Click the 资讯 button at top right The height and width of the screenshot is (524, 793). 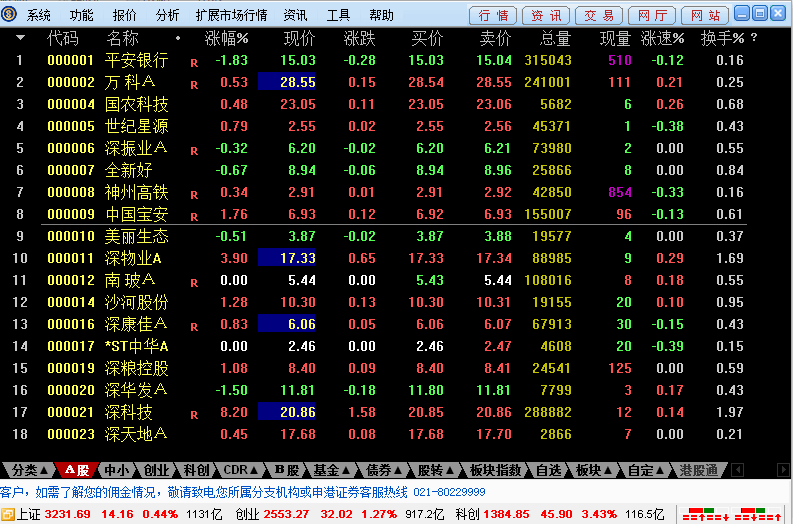click(546, 15)
